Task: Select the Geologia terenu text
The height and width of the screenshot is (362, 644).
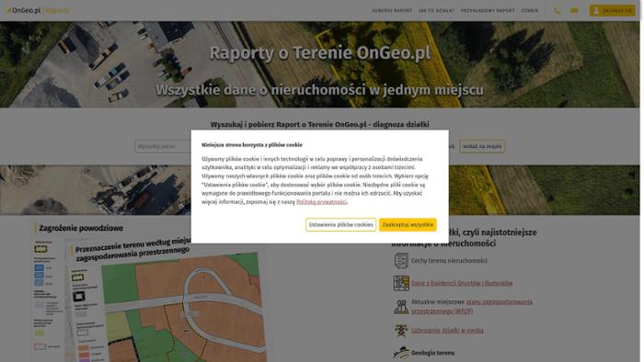Action: (433, 353)
